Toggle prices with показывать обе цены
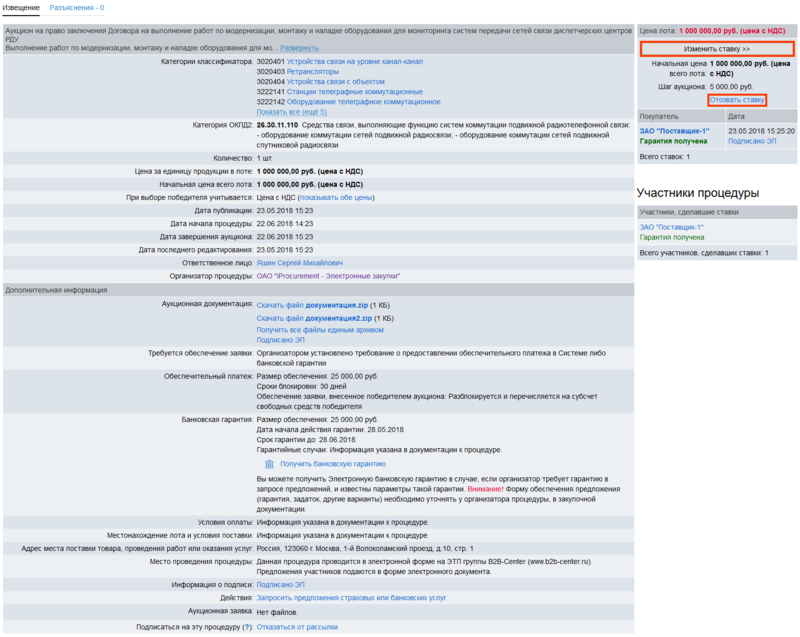This screenshot has width=800, height=637. point(336,198)
